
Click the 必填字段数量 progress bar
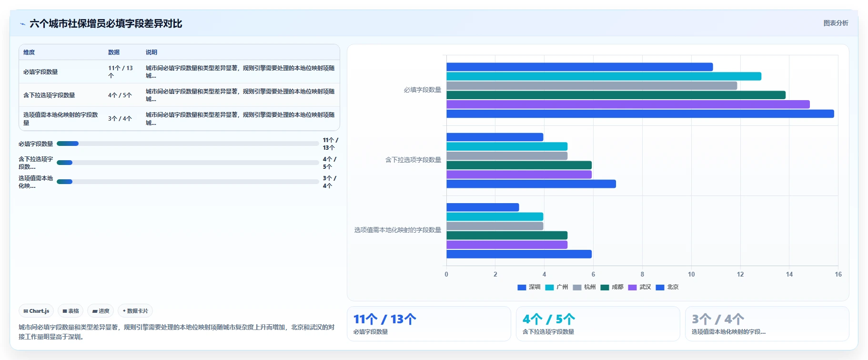[x=188, y=144]
